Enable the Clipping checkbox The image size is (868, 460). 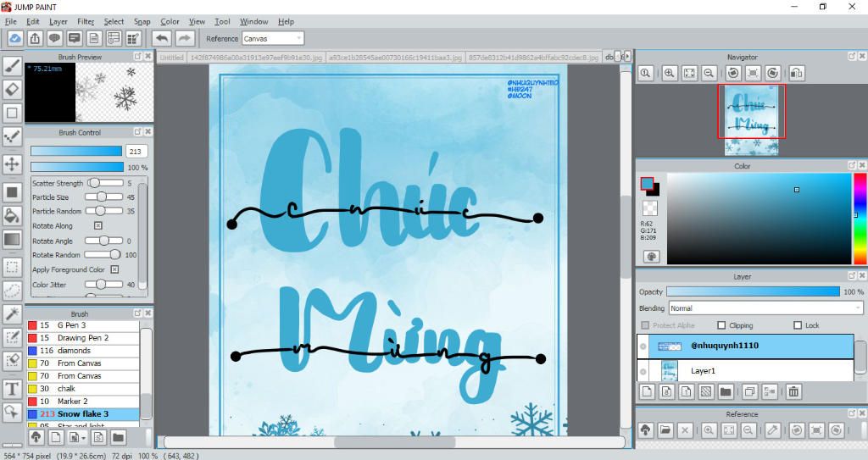(x=721, y=325)
